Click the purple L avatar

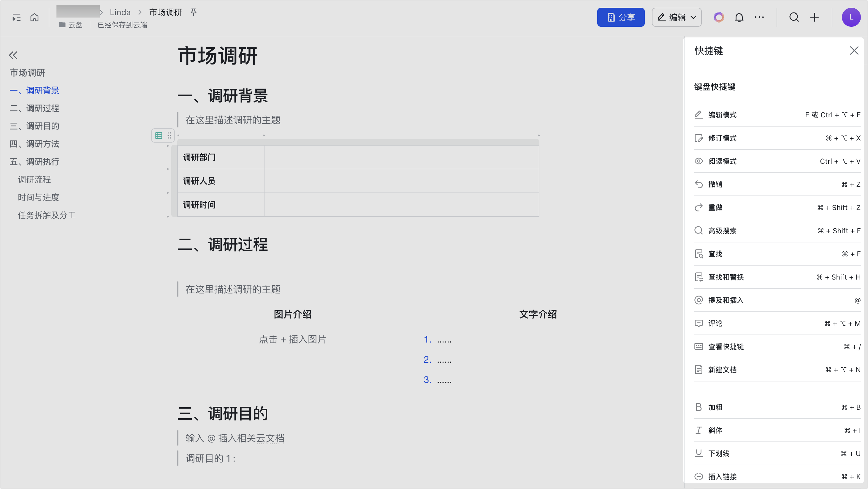point(851,17)
